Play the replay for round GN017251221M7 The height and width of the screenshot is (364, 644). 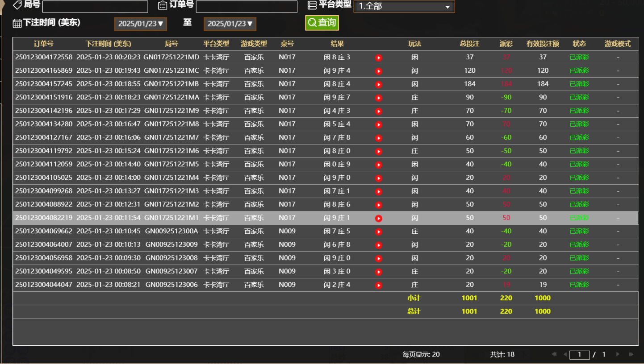coord(378,137)
